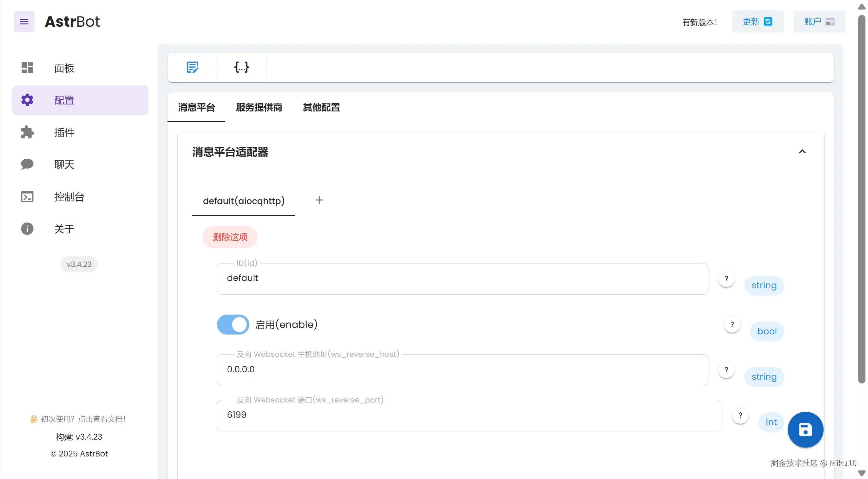868x479 pixels.
Task: Click the 删除这项 delete button
Action: point(230,237)
